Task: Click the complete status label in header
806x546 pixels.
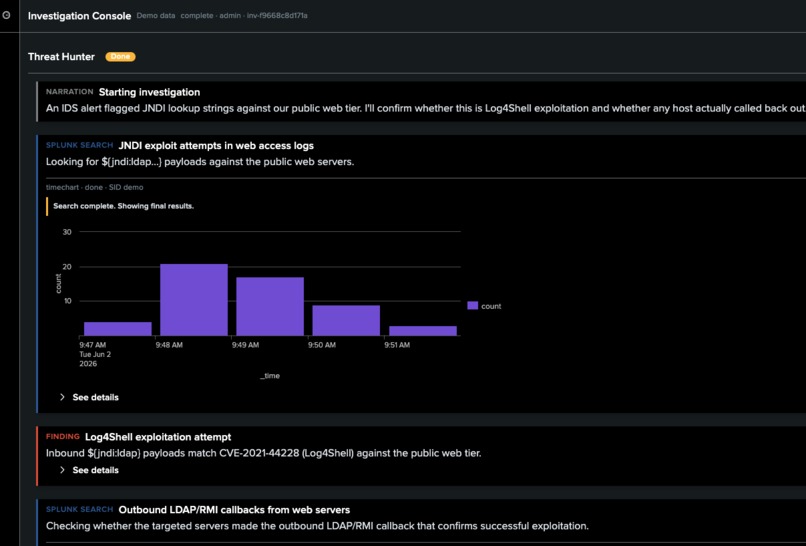Action: pos(197,16)
